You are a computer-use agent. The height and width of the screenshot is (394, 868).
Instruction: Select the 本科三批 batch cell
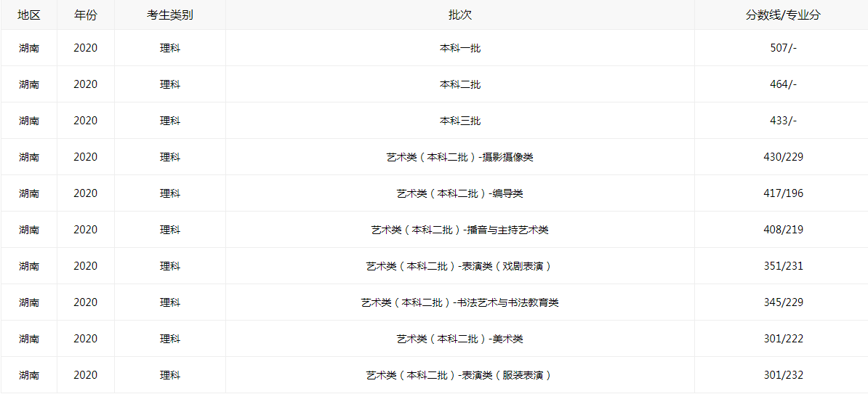click(x=459, y=121)
